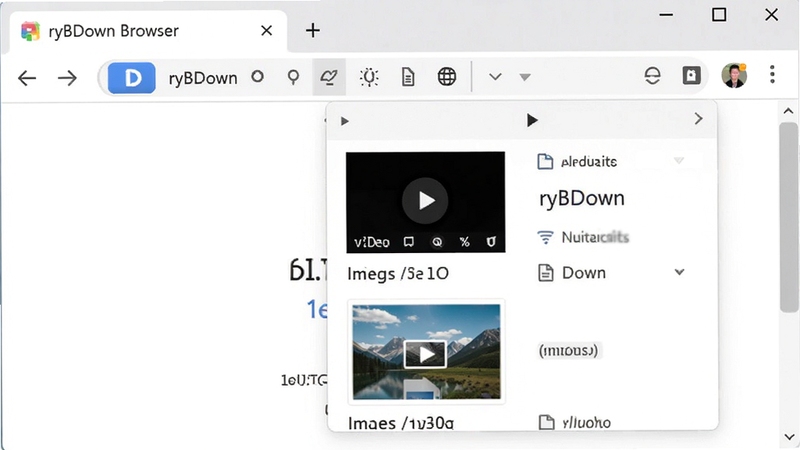Viewport: 800px width, 450px height.
Task: Click the globe icon in toolbar
Action: (x=447, y=77)
